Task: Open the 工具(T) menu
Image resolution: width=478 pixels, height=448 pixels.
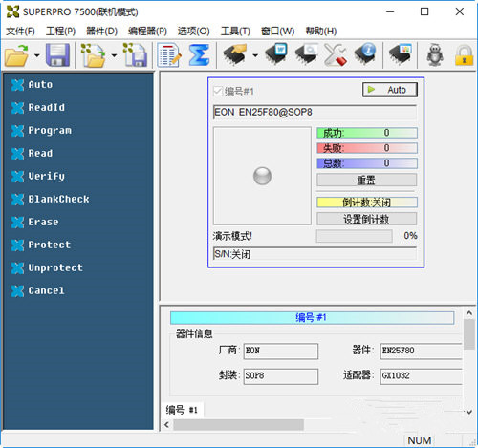Action: point(235,32)
